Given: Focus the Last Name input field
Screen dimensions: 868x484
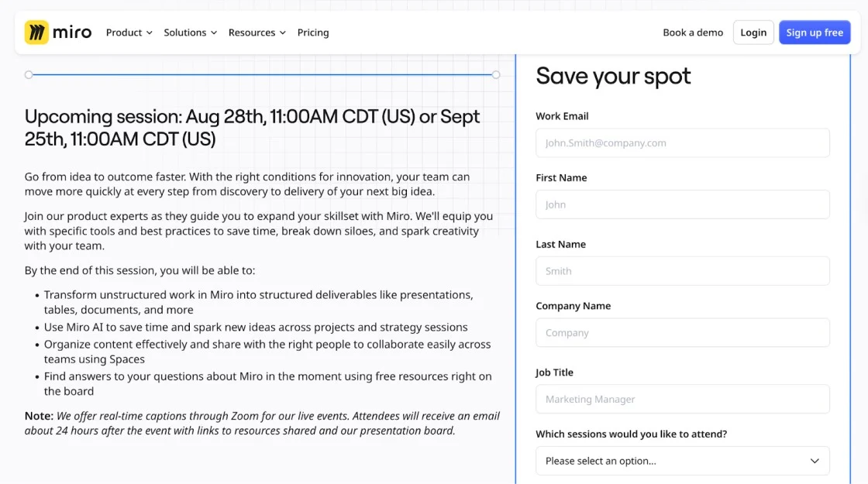Looking at the screenshot, I should coord(683,271).
